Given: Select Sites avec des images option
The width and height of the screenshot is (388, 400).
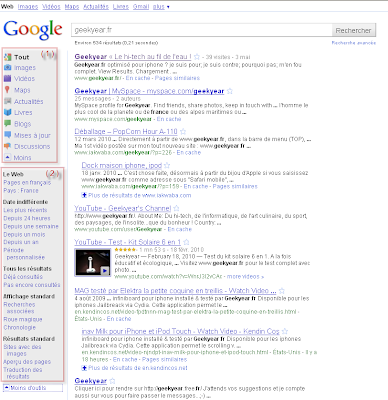Looking at the screenshot, I should coord(22,350).
